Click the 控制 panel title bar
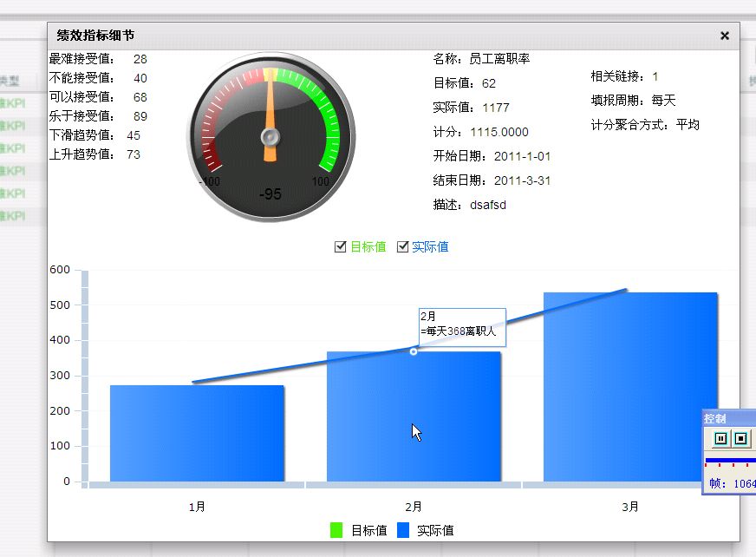 [729, 418]
